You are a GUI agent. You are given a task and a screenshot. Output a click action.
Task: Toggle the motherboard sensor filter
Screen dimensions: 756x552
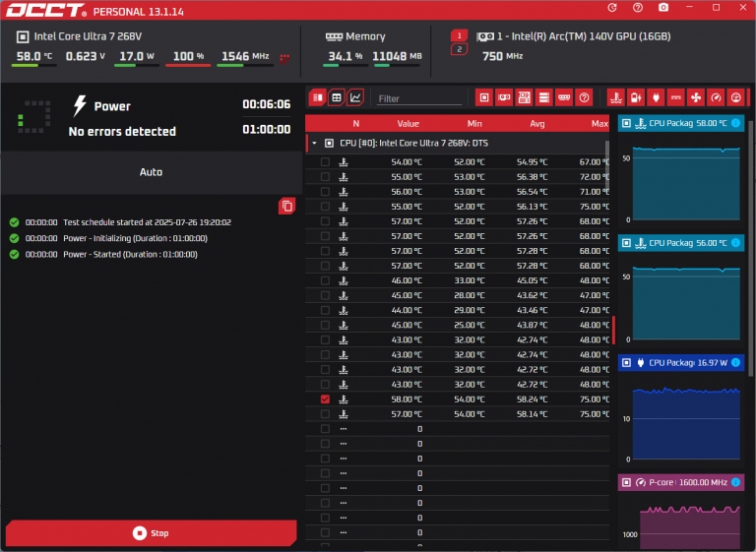tap(524, 97)
